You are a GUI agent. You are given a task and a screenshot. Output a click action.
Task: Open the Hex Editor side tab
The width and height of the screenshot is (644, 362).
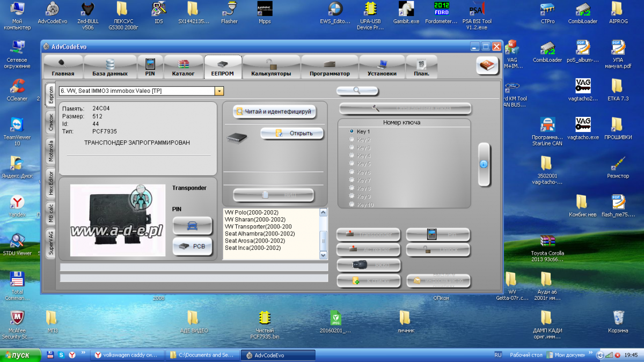point(50,182)
